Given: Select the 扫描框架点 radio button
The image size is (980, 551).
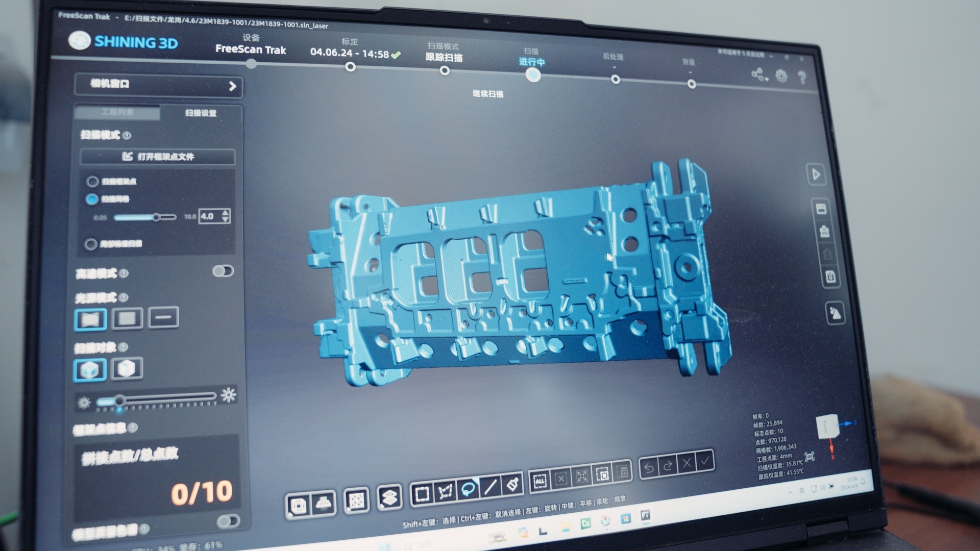Looking at the screenshot, I should click(x=93, y=182).
